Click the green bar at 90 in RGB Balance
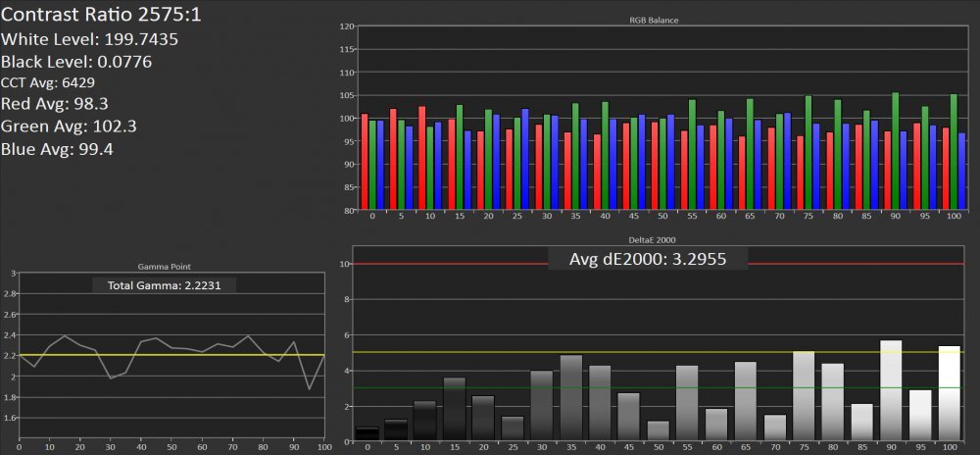The width and height of the screenshot is (980, 455). [895, 152]
